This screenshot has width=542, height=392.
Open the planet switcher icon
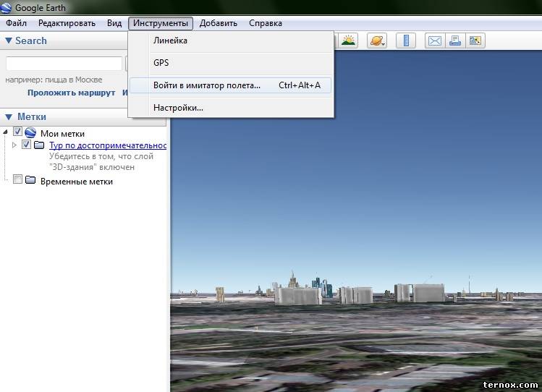[x=377, y=41]
